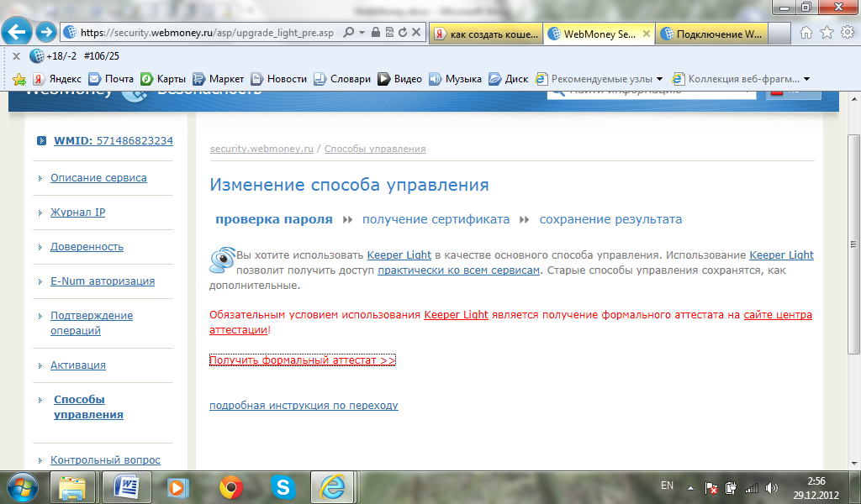This screenshot has height=504, width=861.
Task: Open Windows Start button
Action: pos(22,487)
